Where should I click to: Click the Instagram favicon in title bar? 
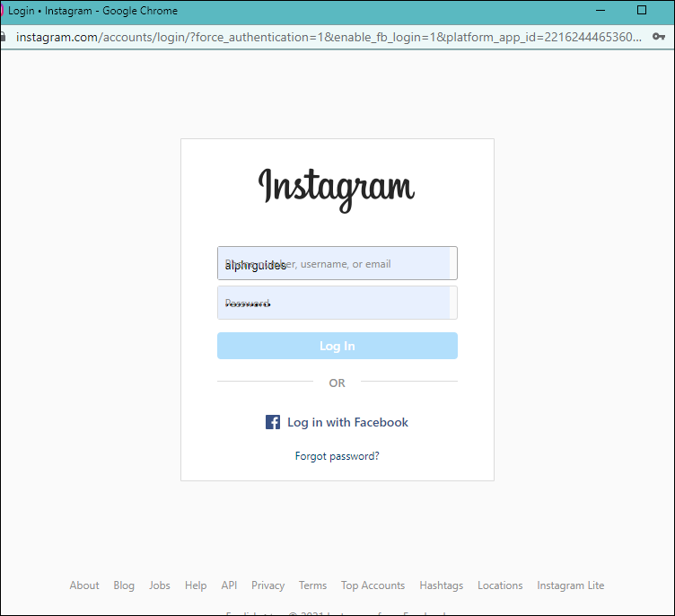click(x=2, y=11)
